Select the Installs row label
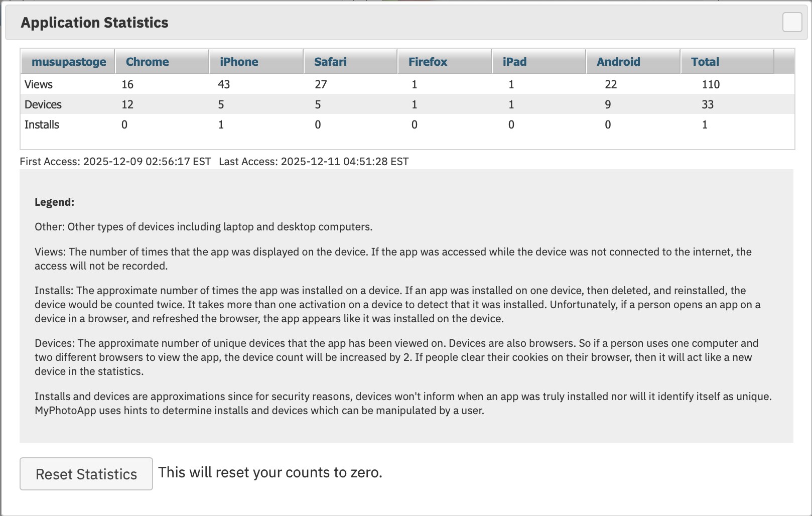 click(x=42, y=124)
